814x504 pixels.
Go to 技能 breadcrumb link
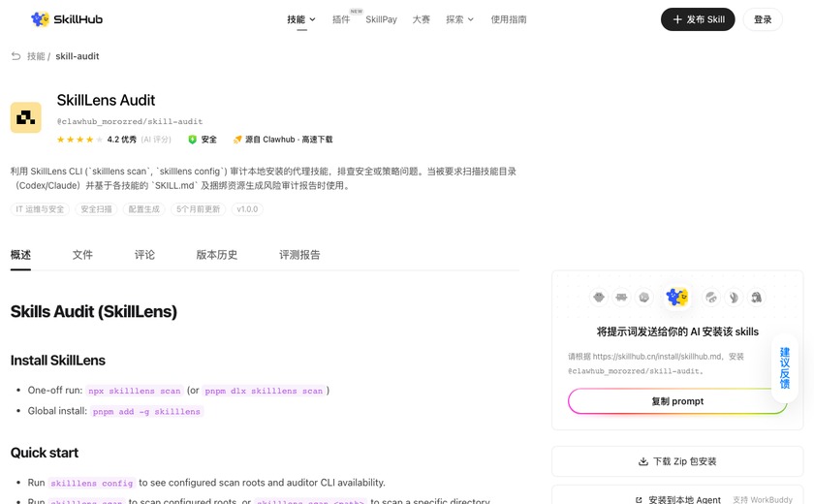[x=36, y=56]
